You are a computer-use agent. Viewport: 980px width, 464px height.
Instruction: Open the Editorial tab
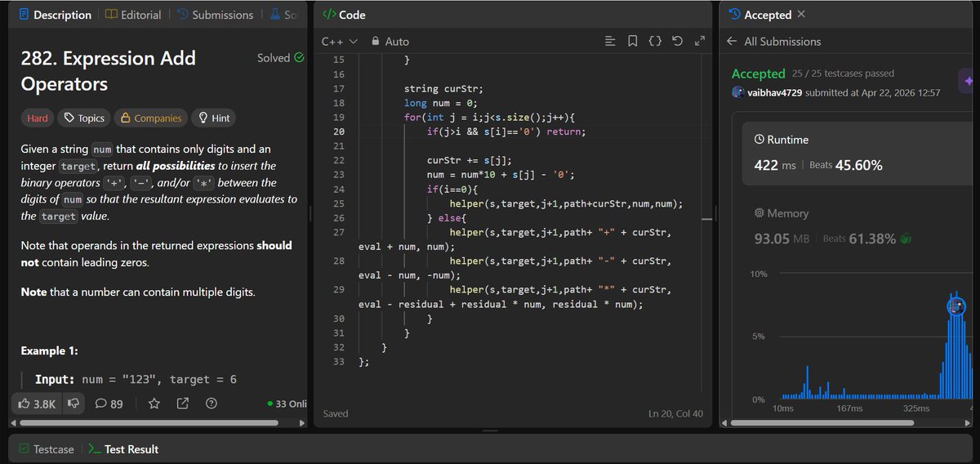tap(133, 15)
